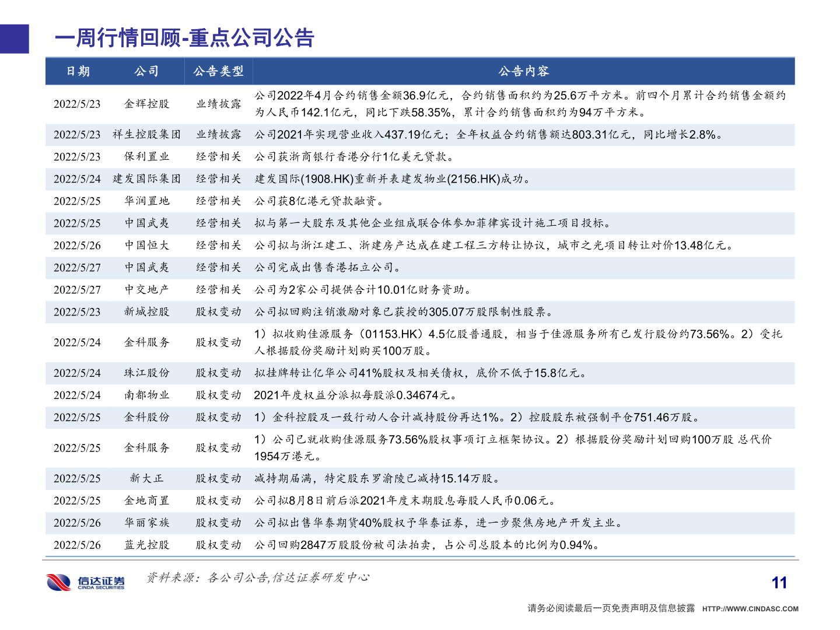The height and width of the screenshot is (630, 840).
Task: Click the source note 资料来源
Action: [257, 577]
